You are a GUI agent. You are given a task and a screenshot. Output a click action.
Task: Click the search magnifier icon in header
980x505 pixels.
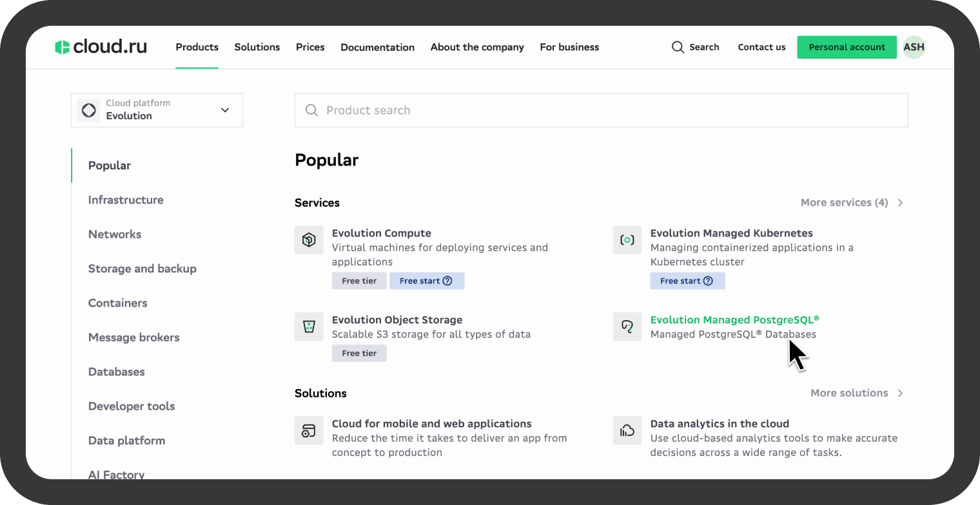[x=678, y=47]
